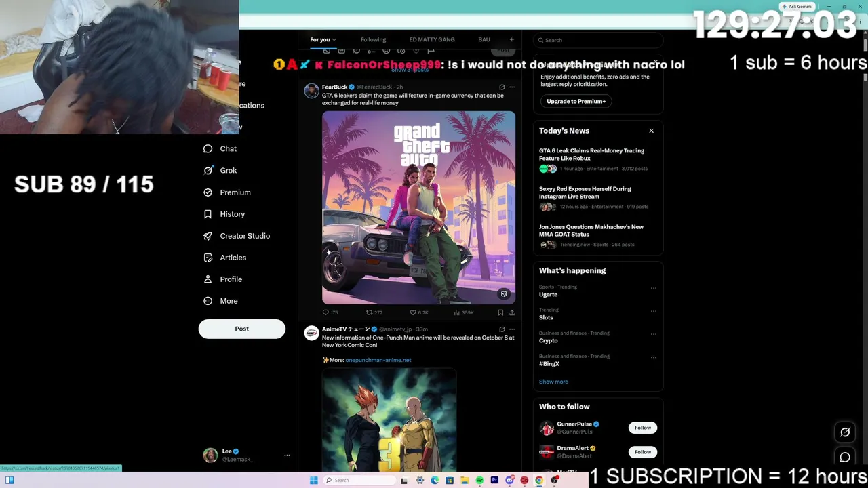
Task: Open the Lee profile avatar
Action: click(x=210, y=455)
